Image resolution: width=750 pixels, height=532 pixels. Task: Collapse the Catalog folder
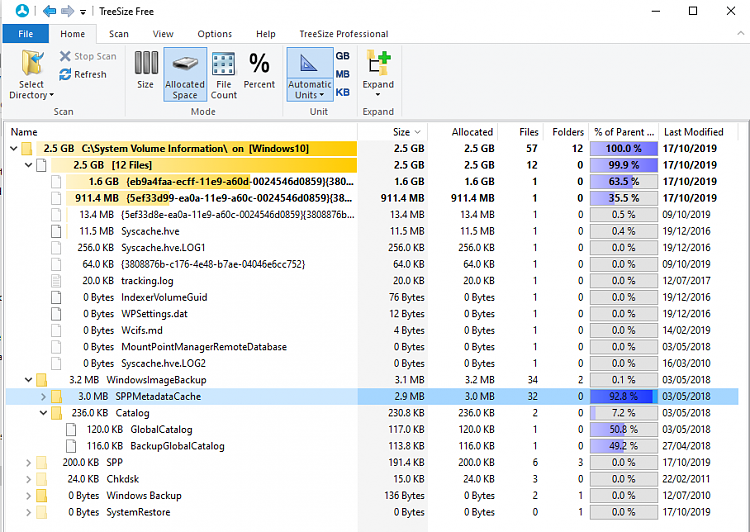(43, 413)
